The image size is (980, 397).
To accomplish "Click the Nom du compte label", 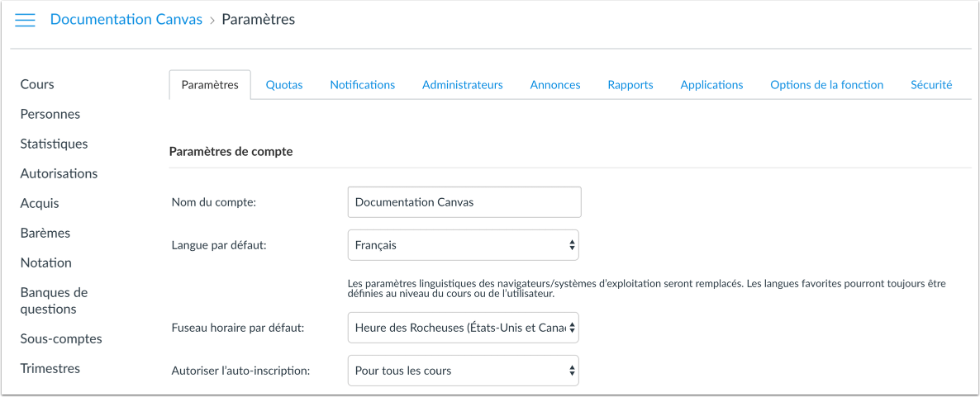I will [214, 202].
